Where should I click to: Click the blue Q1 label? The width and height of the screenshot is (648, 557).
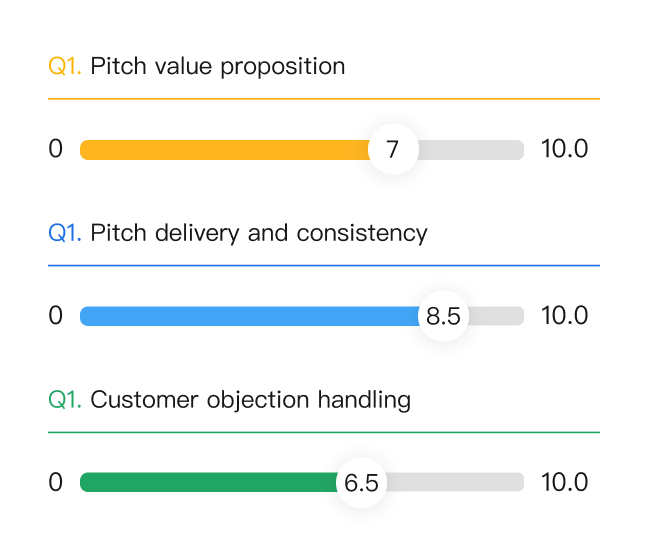coord(65,233)
